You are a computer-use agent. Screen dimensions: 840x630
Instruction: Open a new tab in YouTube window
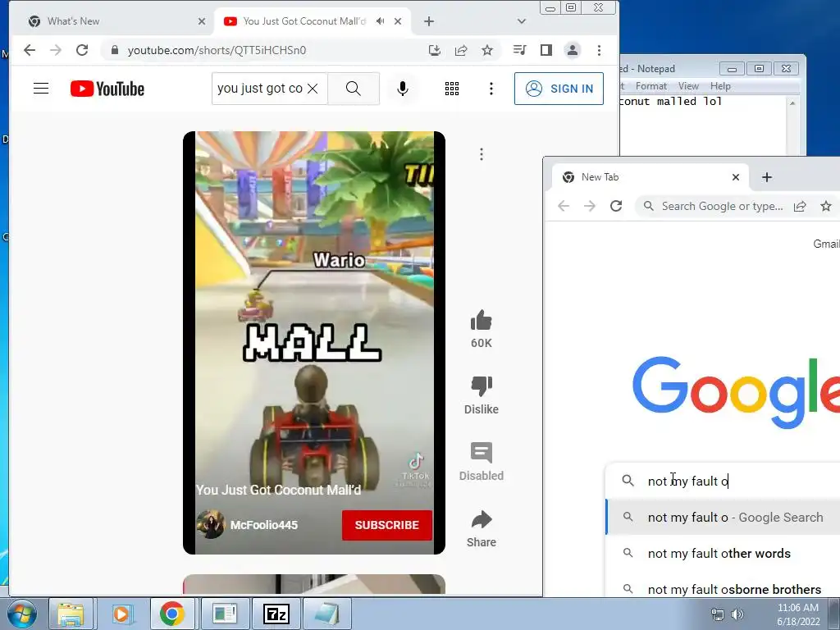[428, 21]
